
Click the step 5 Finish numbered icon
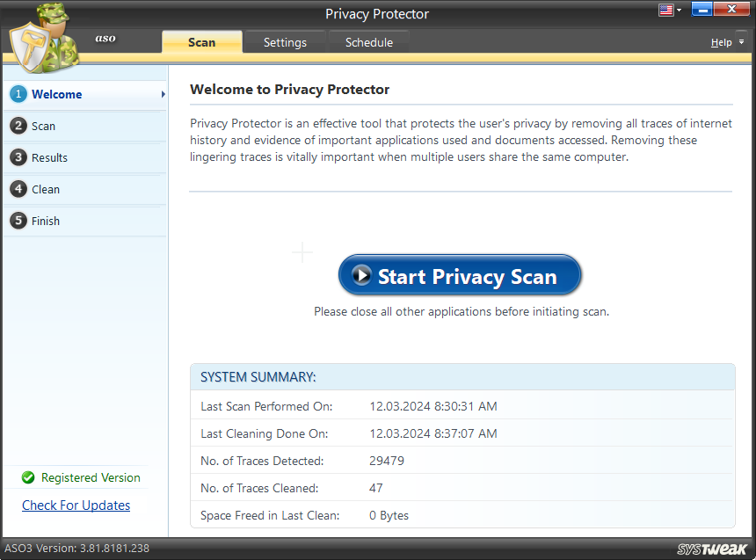click(18, 221)
